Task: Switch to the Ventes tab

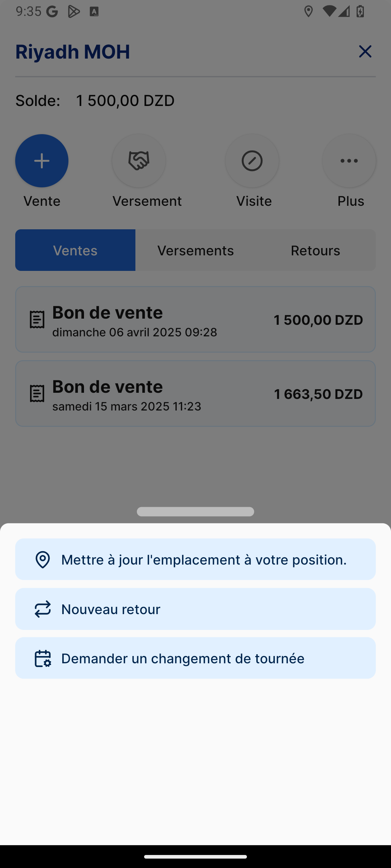Action: 75,250
